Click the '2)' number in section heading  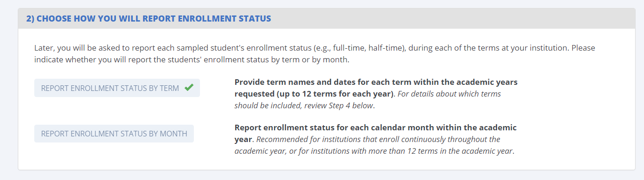(30, 19)
